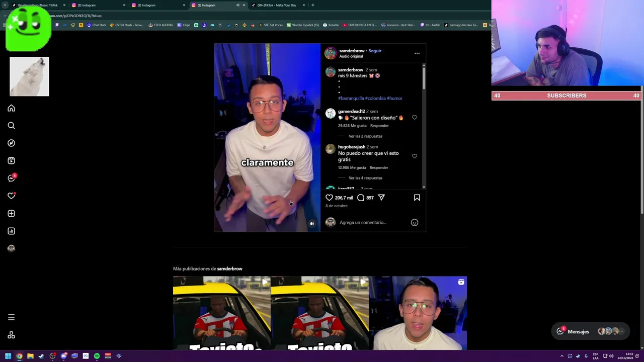Open the dashboard insights icon in sidebar

coord(11,231)
